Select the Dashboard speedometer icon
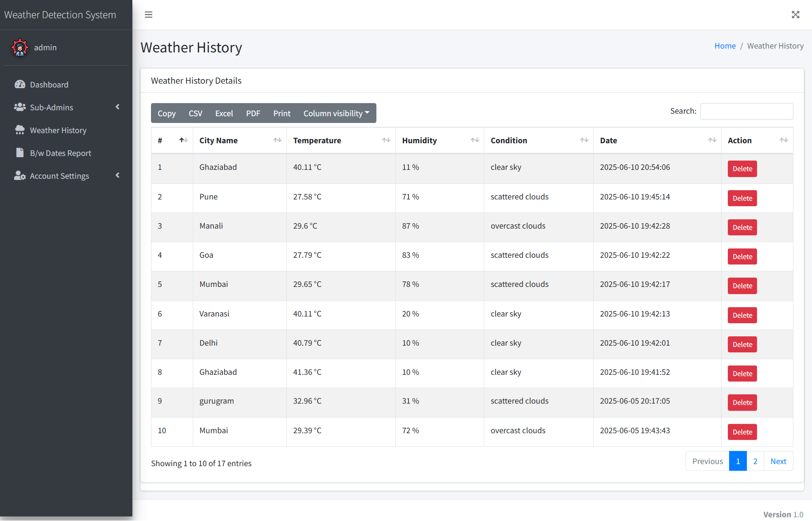 point(20,85)
